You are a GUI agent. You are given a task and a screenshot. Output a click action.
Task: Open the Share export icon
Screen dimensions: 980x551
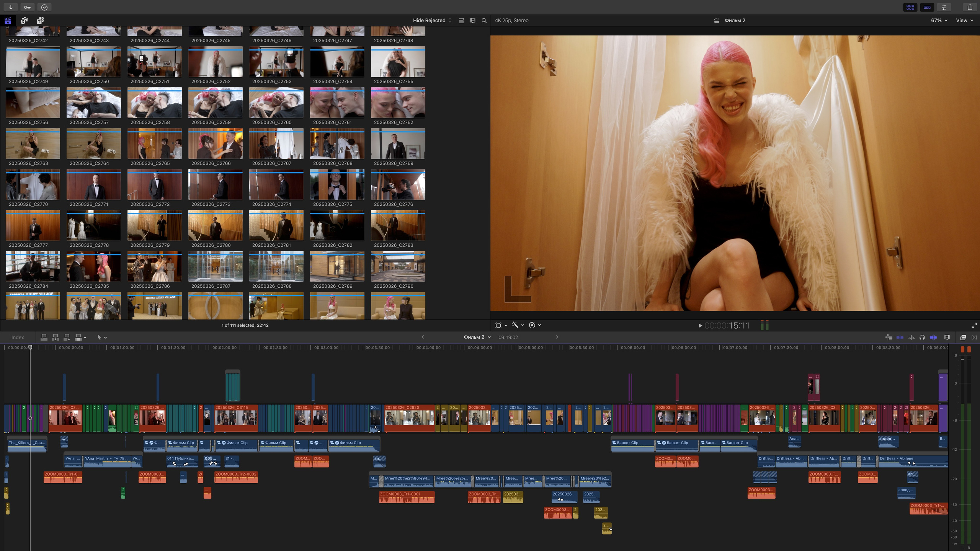click(970, 7)
